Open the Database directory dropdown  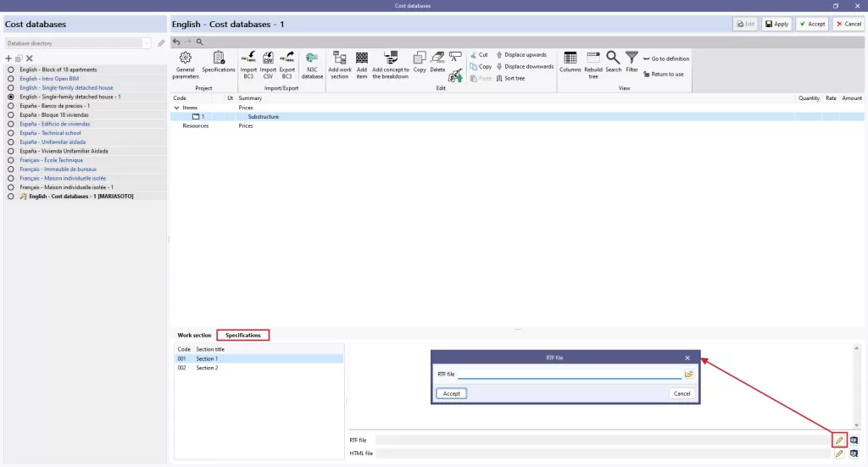point(78,43)
